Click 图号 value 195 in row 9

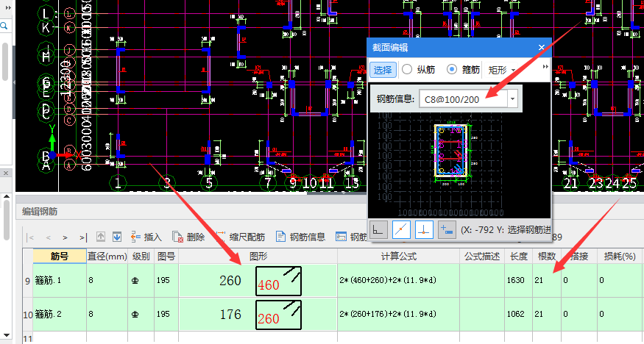(163, 281)
